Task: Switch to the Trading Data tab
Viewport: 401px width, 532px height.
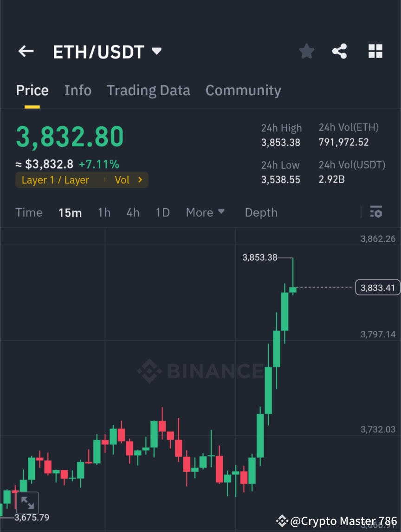Action: tap(148, 90)
